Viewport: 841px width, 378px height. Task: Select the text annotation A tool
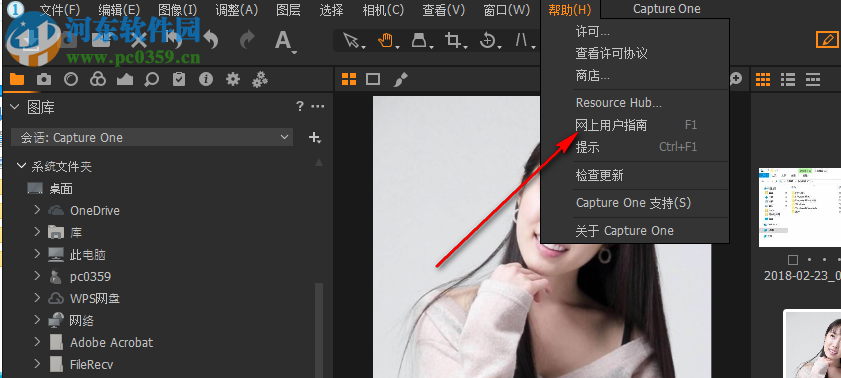[284, 41]
